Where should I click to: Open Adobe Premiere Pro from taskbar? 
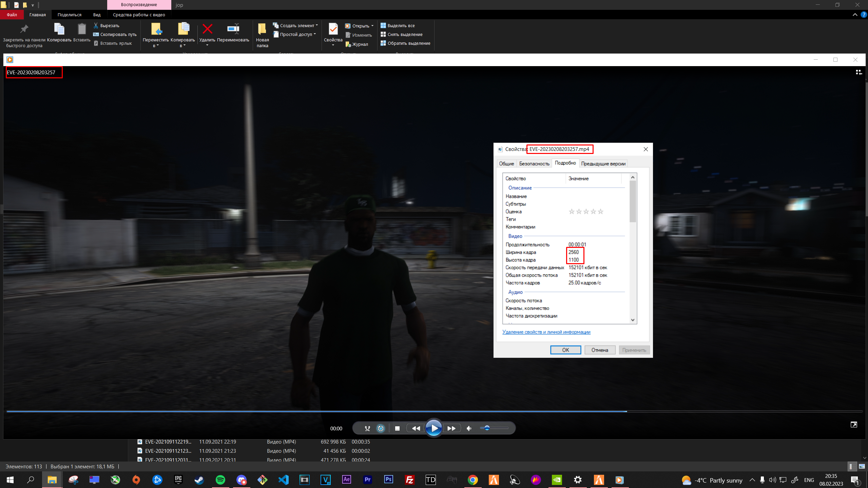tap(368, 480)
